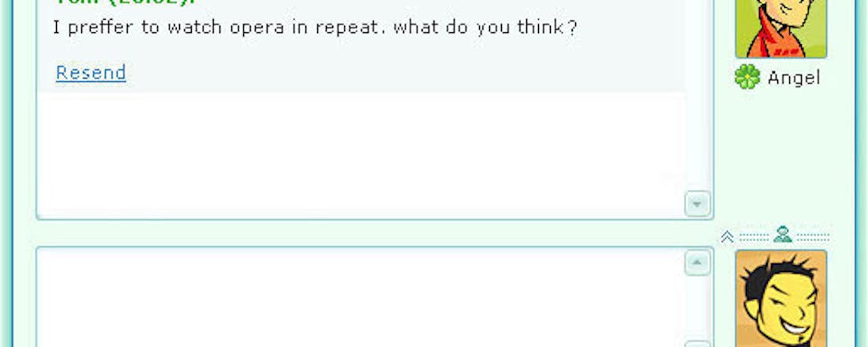868x347 pixels.
Task: Collapse panel using the double chevron icon
Action: pos(728,236)
